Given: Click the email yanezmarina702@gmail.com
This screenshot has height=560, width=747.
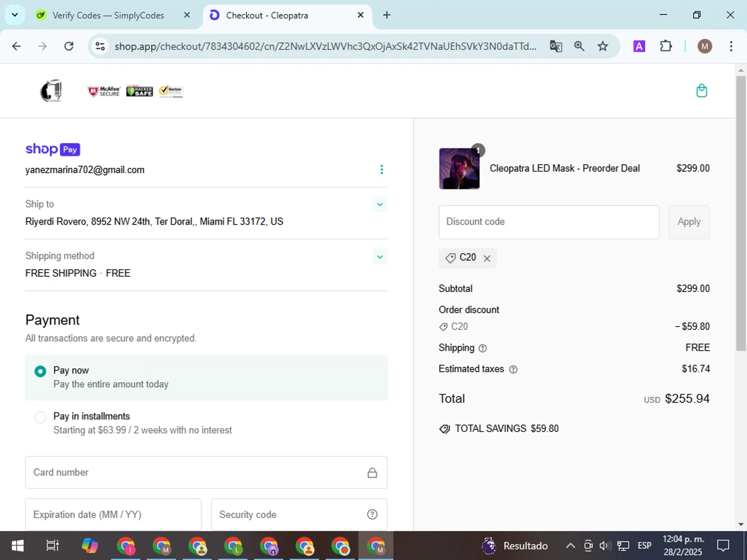Looking at the screenshot, I should pyautogui.click(x=85, y=170).
